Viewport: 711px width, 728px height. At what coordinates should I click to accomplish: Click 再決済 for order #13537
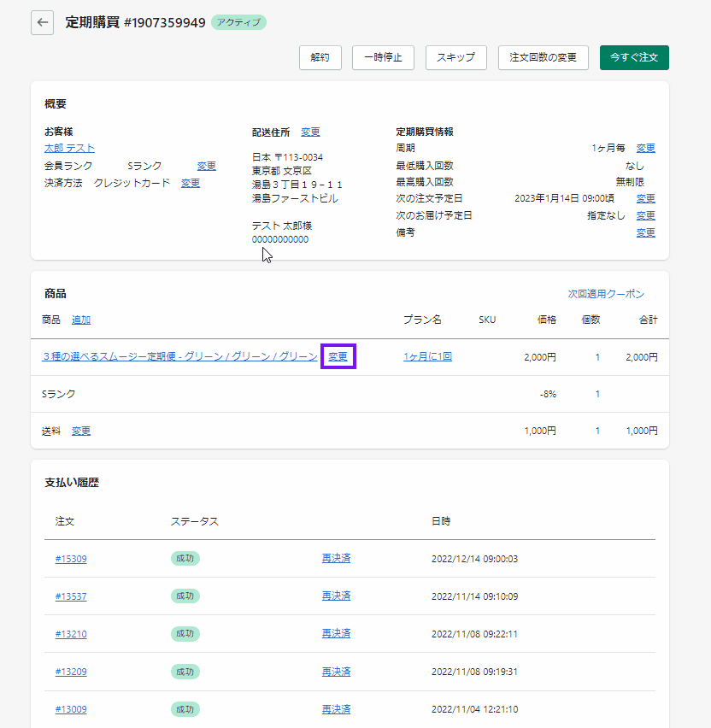tap(336, 596)
